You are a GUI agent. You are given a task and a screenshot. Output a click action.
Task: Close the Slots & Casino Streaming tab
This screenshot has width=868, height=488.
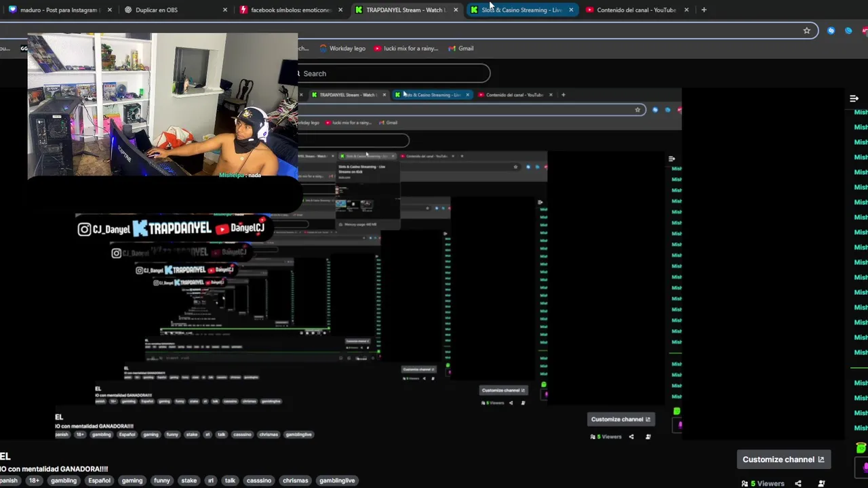pos(571,10)
